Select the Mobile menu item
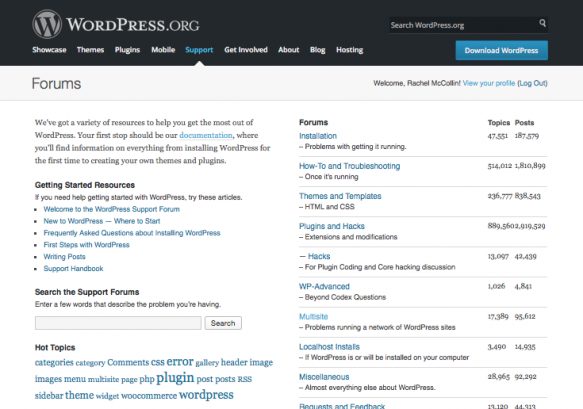This screenshot has height=409, width=583. click(x=163, y=50)
